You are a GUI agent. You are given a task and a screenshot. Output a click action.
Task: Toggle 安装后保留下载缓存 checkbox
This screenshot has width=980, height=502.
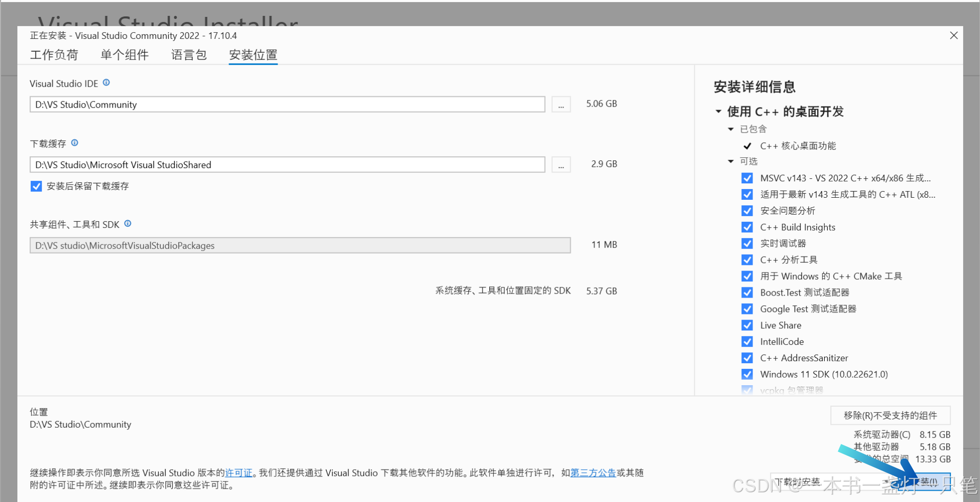[x=36, y=186]
